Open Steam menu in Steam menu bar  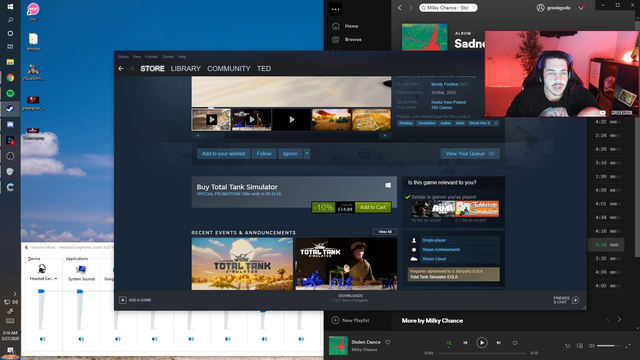tap(123, 57)
